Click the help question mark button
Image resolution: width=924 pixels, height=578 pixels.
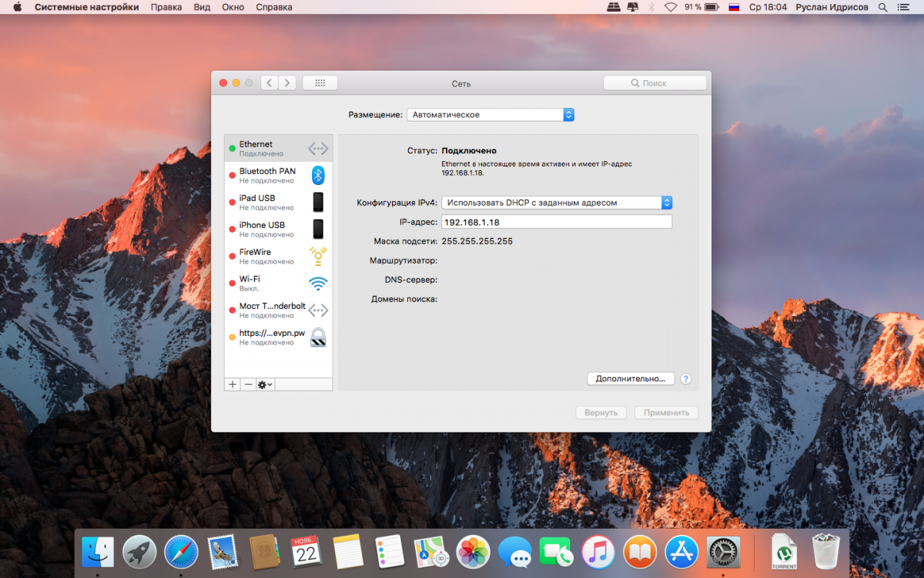[685, 379]
